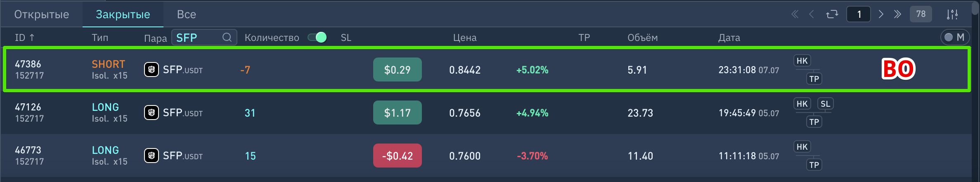Viewport: 980px width, 182px height.
Task: Click the SL tag on order 47126
Action: [825, 104]
